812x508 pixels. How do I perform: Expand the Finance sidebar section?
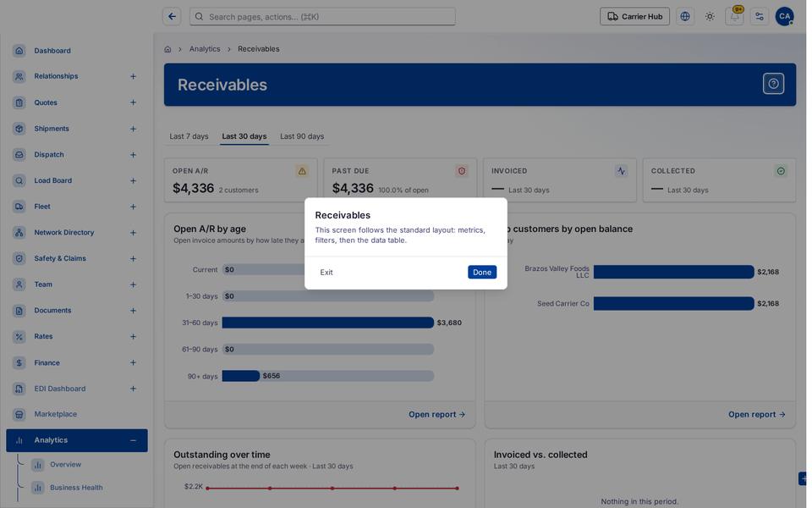133,363
